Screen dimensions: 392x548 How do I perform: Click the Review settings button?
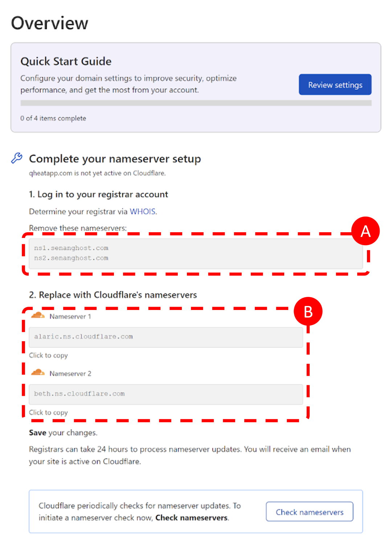[335, 85]
